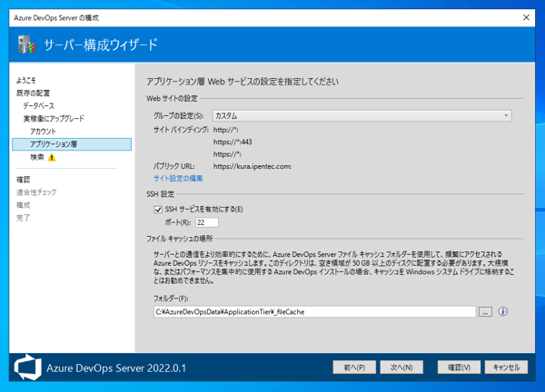Select the 確認 step in sidebar
The width and height of the screenshot is (545, 392).
[x=24, y=180]
